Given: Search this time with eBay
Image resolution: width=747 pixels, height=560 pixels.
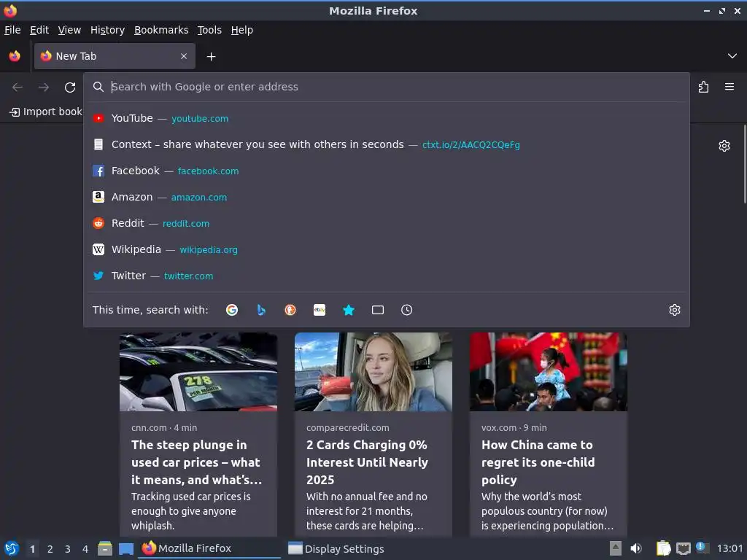Looking at the screenshot, I should (x=320, y=310).
